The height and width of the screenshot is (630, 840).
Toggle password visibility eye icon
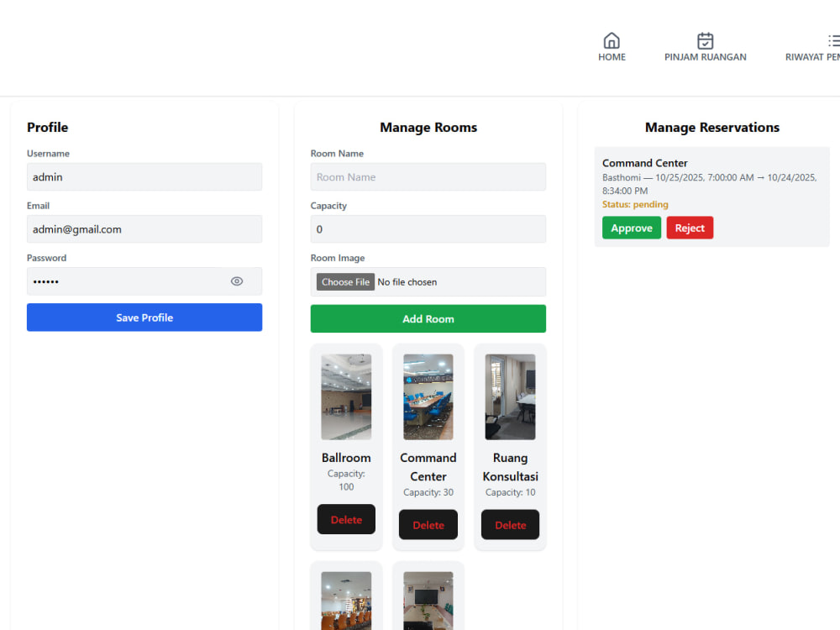point(237,281)
